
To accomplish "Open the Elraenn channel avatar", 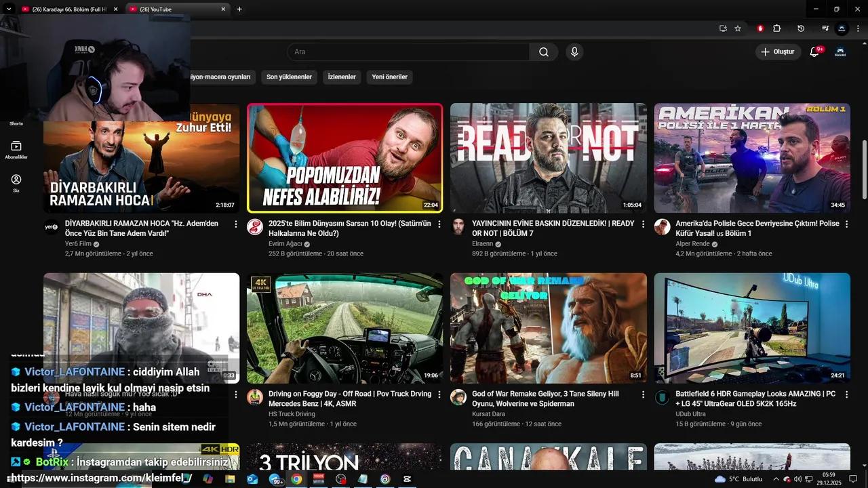I will click(x=458, y=227).
